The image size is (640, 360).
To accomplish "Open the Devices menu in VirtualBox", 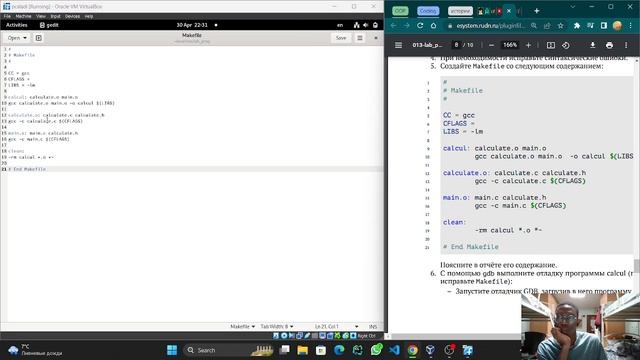I will pos(72,16).
